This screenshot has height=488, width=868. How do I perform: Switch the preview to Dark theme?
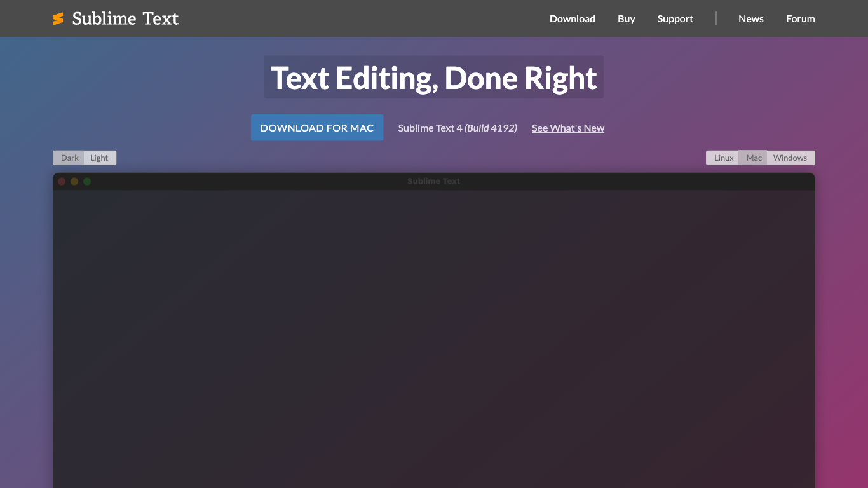69,158
